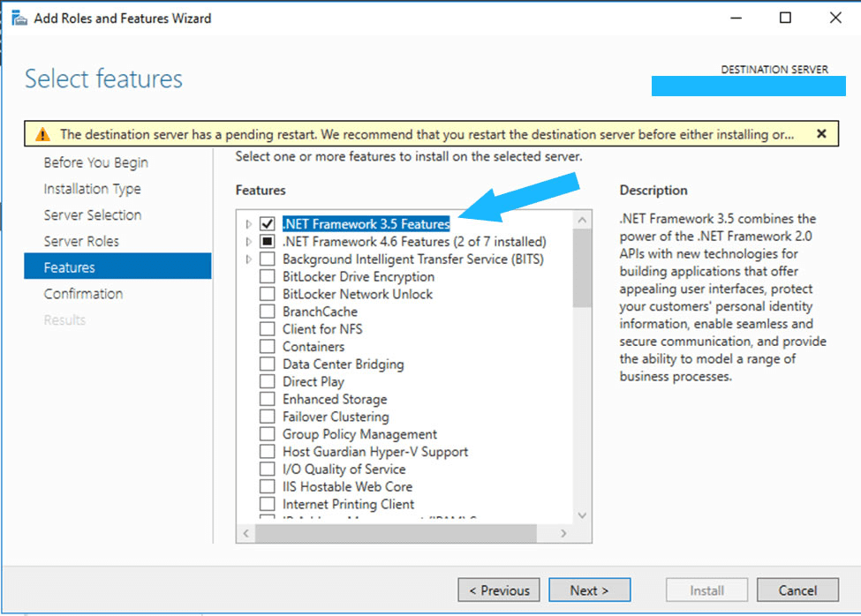The width and height of the screenshot is (861, 616).
Task: Uncheck .NET Framework 3.5 Features checkbox
Action: click(x=267, y=224)
